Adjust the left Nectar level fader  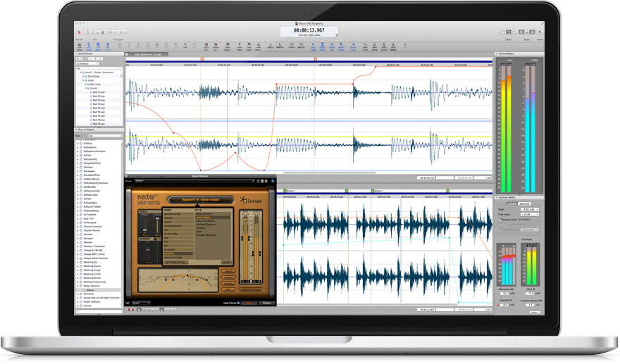click(x=144, y=230)
